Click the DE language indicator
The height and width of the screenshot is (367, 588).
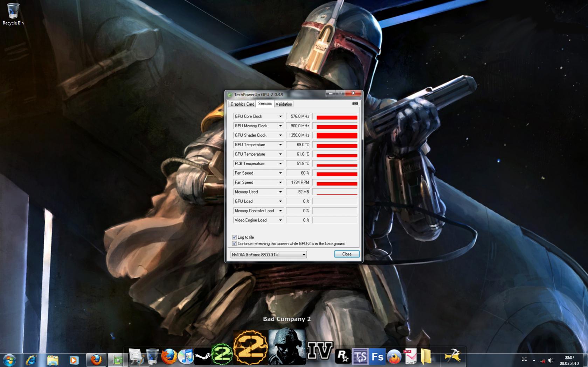pyautogui.click(x=524, y=360)
